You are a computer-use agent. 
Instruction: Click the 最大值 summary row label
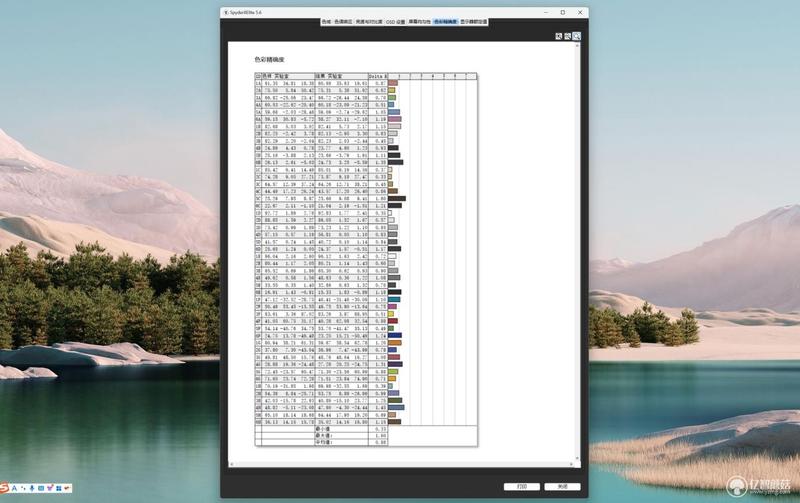pos(324,436)
